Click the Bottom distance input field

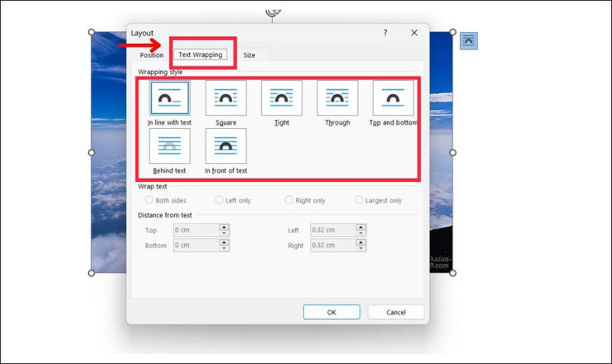(196, 245)
